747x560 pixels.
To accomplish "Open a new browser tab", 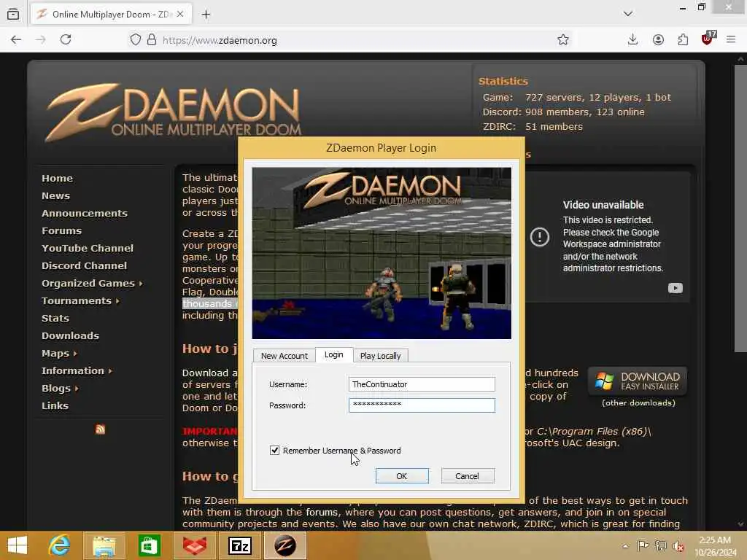I will pyautogui.click(x=206, y=15).
